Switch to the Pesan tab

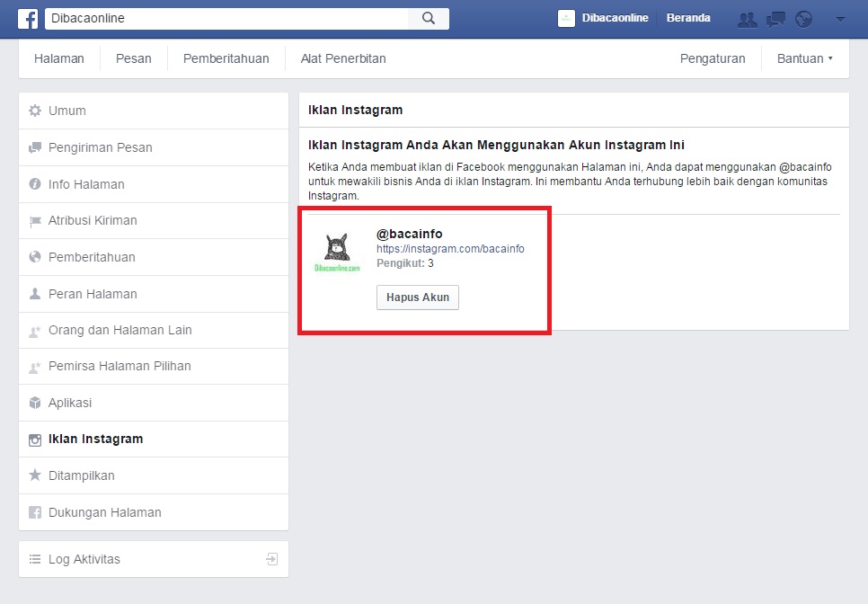click(133, 58)
